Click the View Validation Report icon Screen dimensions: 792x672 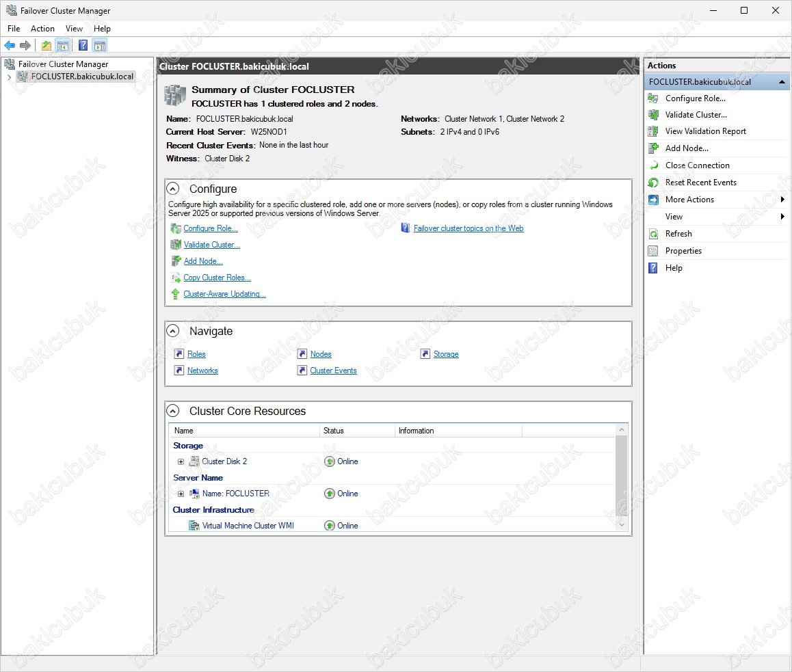tap(653, 131)
